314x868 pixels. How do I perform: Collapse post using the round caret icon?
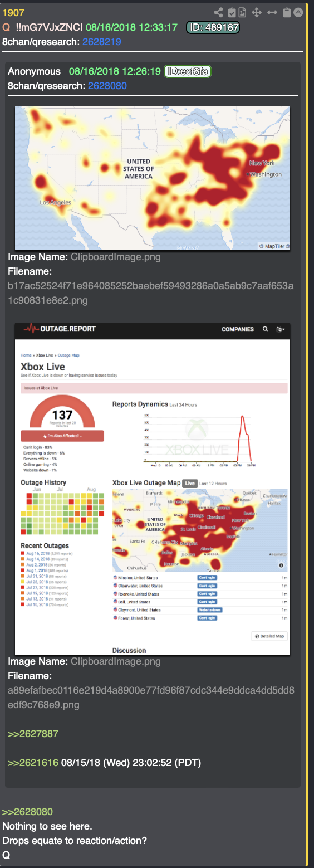[298, 12]
